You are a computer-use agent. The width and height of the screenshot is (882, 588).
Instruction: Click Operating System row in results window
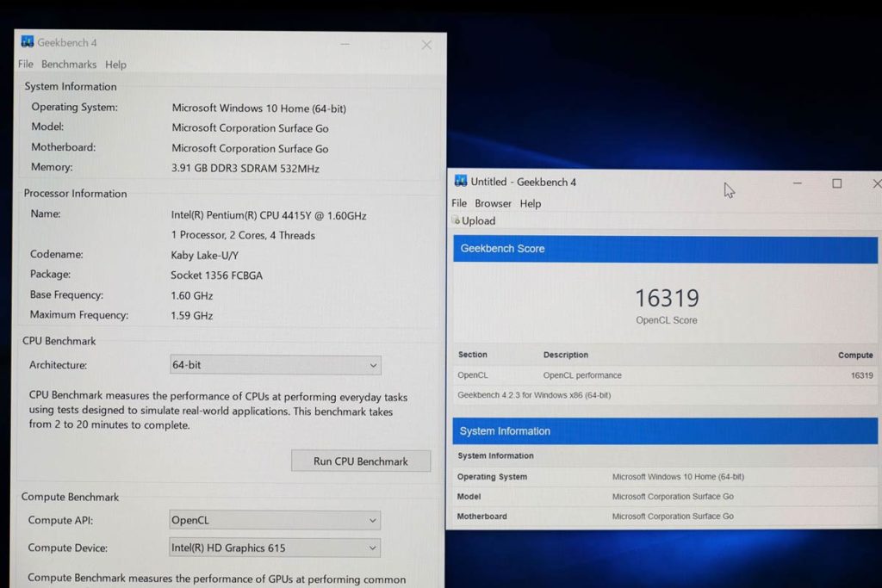pyautogui.click(x=666, y=477)
